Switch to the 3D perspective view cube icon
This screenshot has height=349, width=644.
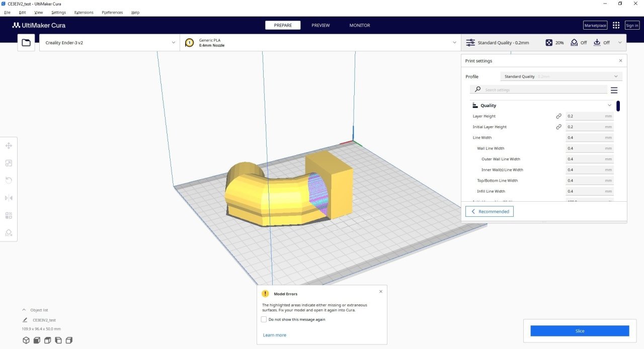tap(26, 340)
